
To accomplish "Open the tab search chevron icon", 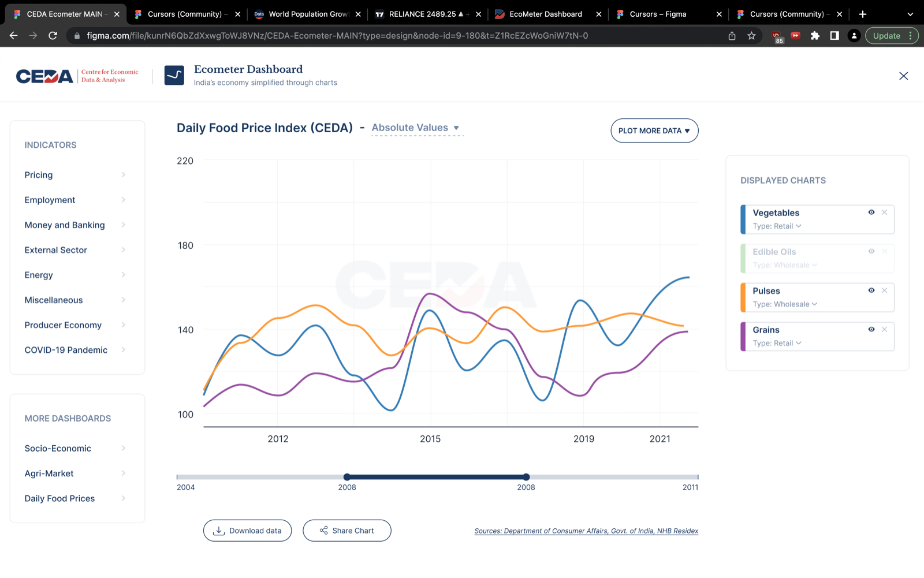I will coord(910,14).
